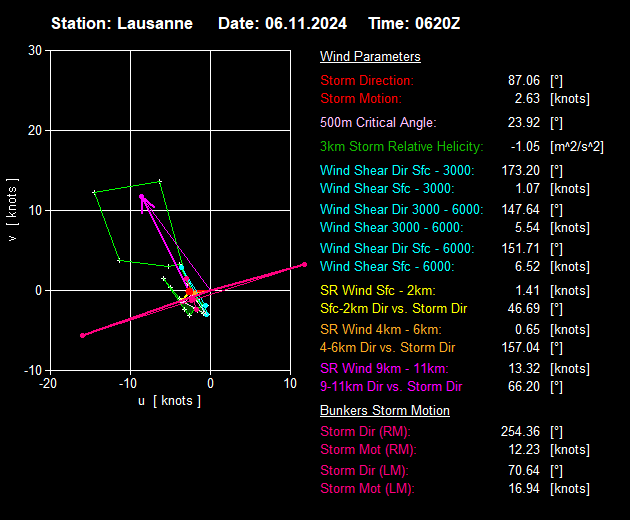Image resolution: width=630 pixels, height=520 pixels.
Task: Click the pink Bunkers endpoint beyond the plot's right edge
Action: tap(305, 264)
